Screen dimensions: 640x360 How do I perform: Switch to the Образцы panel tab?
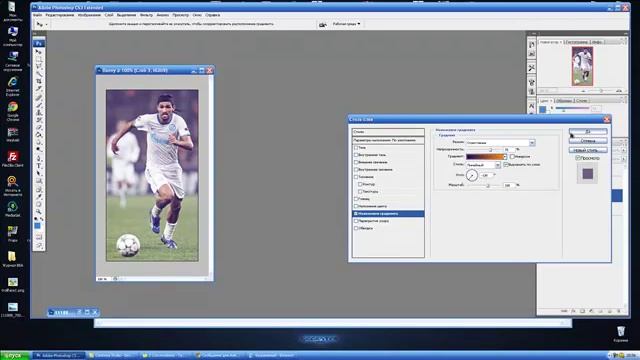[x=564, y=100]
